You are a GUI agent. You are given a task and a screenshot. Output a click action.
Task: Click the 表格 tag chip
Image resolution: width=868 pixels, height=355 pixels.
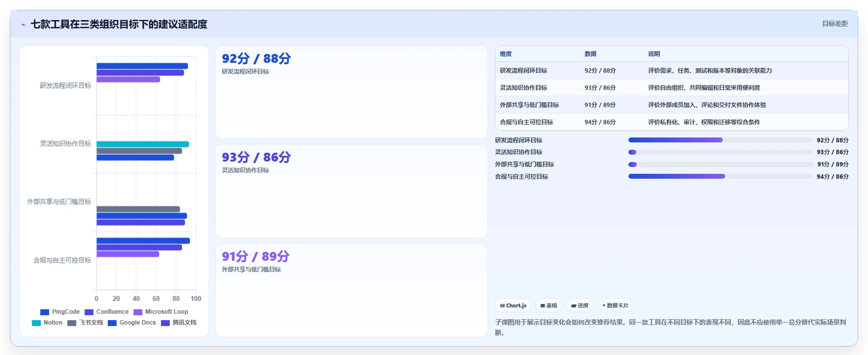tap(548, 305)
